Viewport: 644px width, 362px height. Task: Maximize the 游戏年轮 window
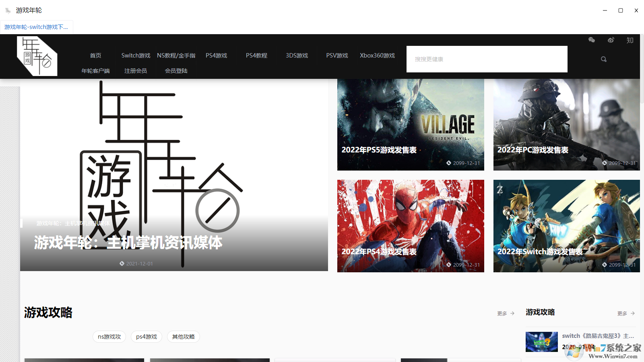click(x=621, y=10)
